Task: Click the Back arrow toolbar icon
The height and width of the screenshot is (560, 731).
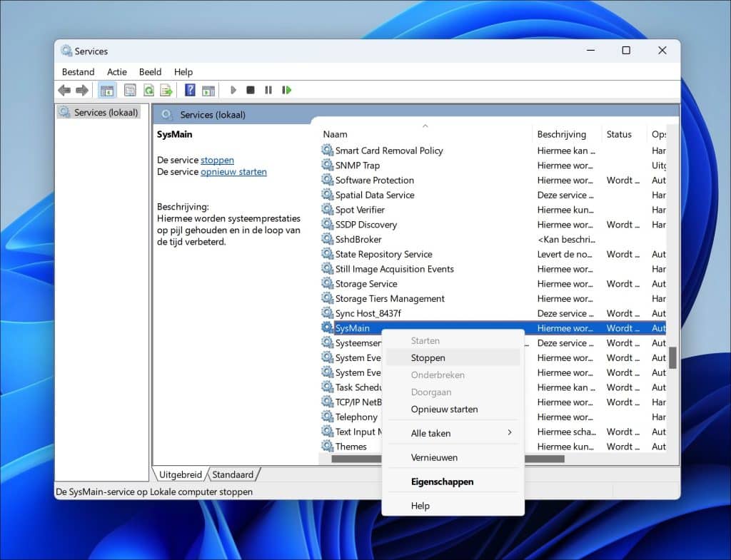Action: pos(64,90)
